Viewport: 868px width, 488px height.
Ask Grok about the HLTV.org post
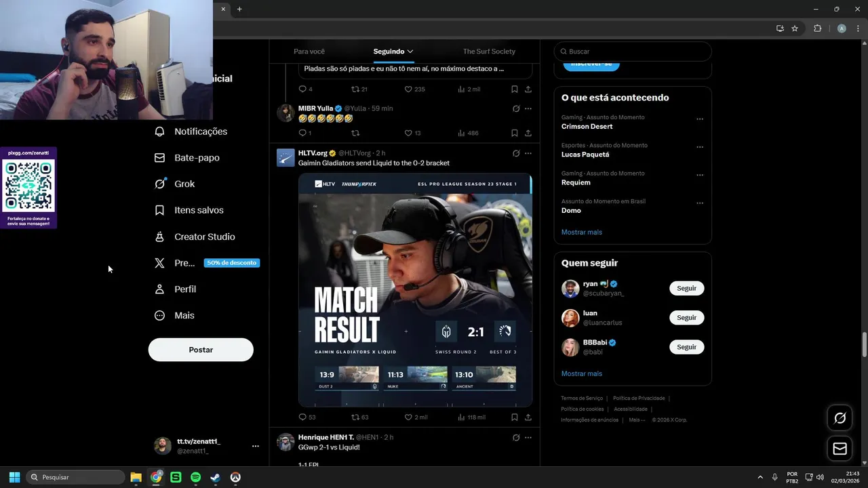[516, 154]
